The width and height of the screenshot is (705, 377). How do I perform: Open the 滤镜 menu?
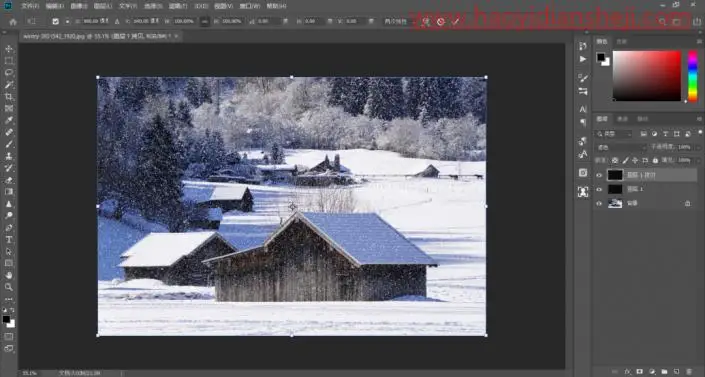[178, 6]
